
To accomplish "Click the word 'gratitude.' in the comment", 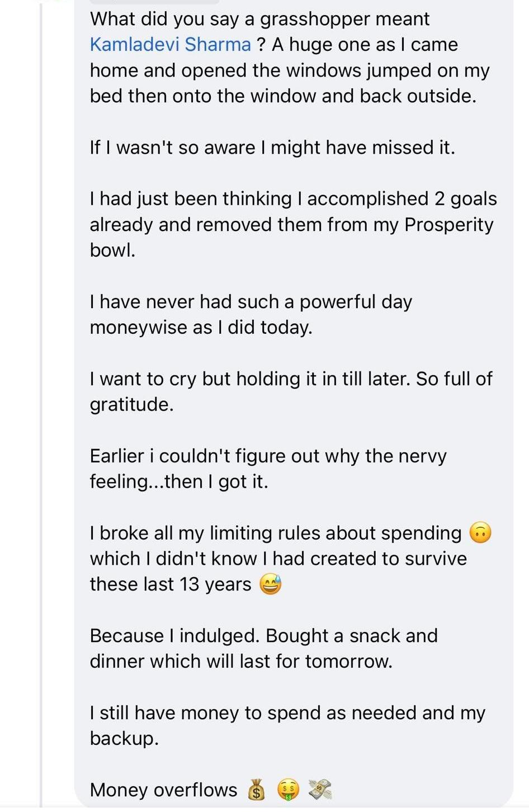I will 131,405.
